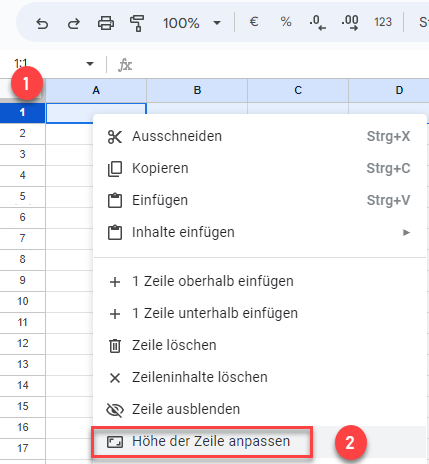Select column C header
This screenshot has height=464, width=429.
[x=298, y=90]
